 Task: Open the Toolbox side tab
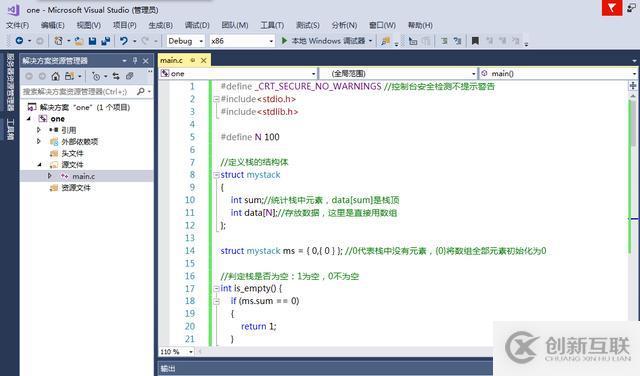[10, 129]
